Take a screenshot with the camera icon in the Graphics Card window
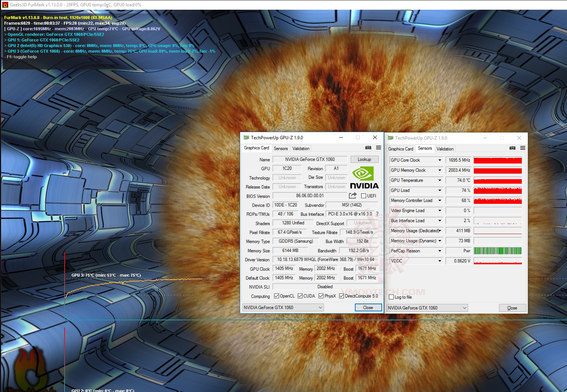Viewport: 567px width, 392px height. tap(368, 148)
